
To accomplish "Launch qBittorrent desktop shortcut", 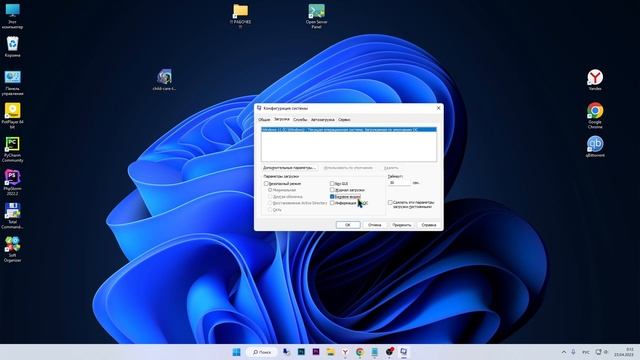I will [x=595, y=147].
